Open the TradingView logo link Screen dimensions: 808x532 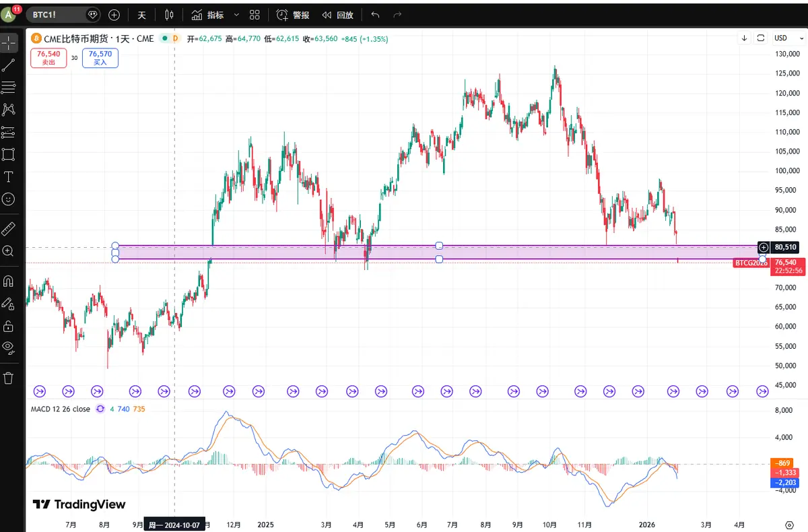(79, 504)
